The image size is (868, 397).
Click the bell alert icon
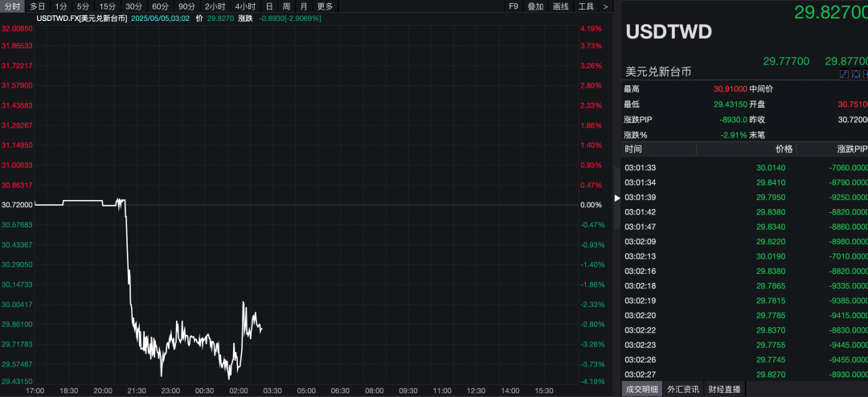[856, 74]
